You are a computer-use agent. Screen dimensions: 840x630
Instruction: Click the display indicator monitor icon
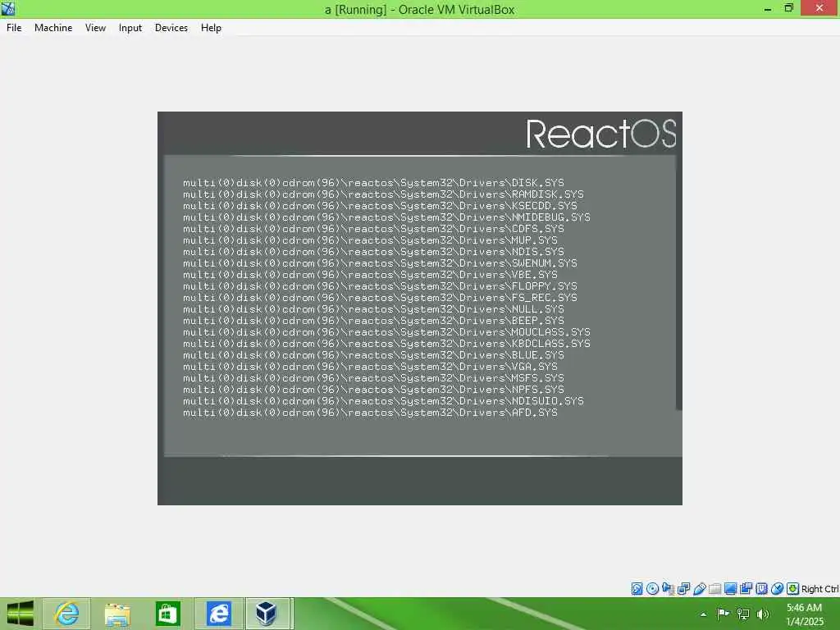(730, 589)
